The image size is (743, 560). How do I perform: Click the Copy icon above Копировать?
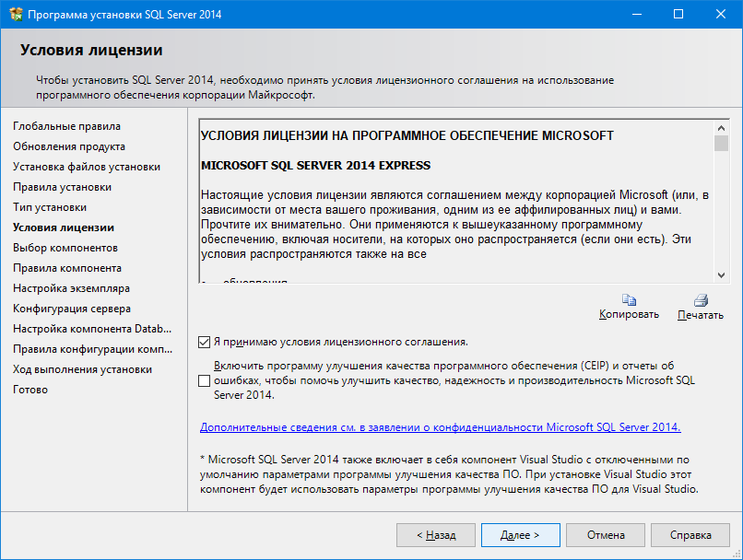[x=629, y=299]
